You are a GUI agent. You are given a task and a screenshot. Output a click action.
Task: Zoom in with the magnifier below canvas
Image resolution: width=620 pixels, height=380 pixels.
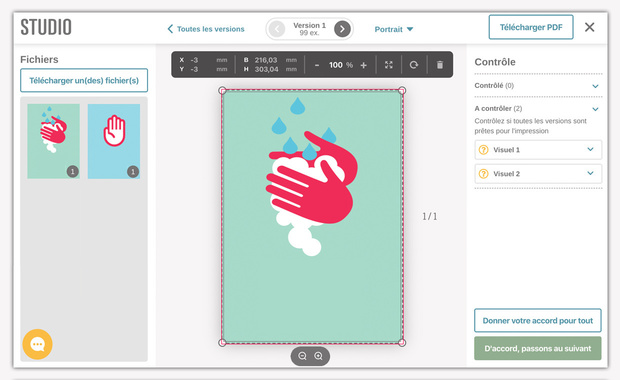click(318, 356)
